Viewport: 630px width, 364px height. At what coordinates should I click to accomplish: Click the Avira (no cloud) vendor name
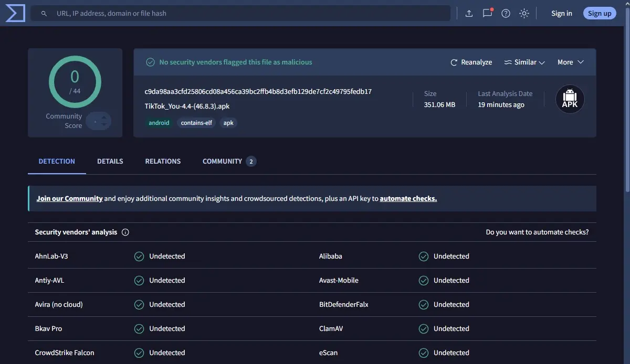59,305
